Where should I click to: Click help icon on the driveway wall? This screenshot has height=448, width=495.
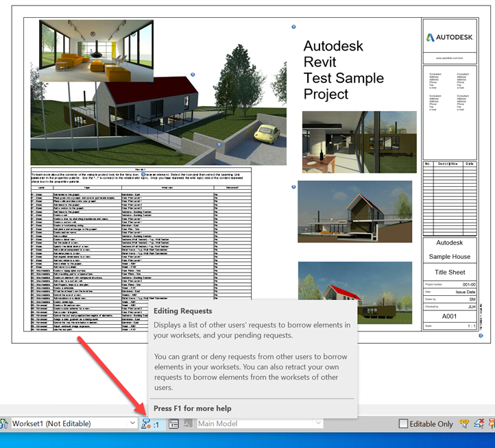click(219, 145)
